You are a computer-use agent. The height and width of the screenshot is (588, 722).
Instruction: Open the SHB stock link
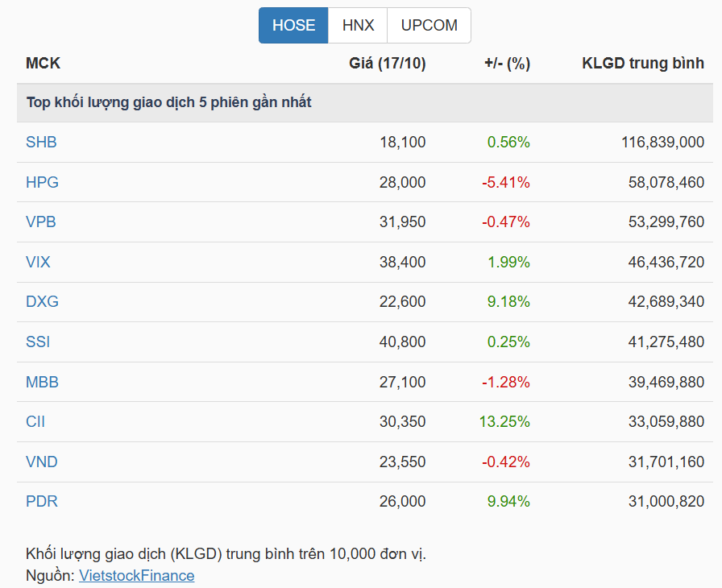(41, 143)
